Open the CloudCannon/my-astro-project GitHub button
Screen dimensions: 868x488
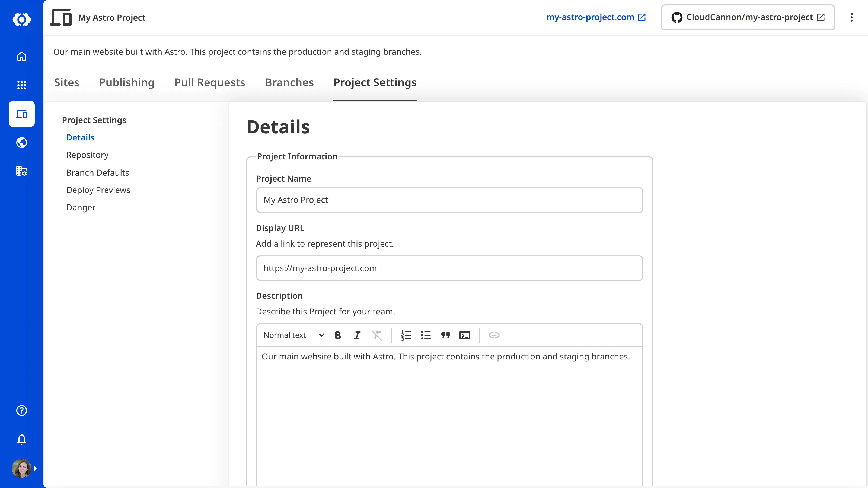pos(748,17)
